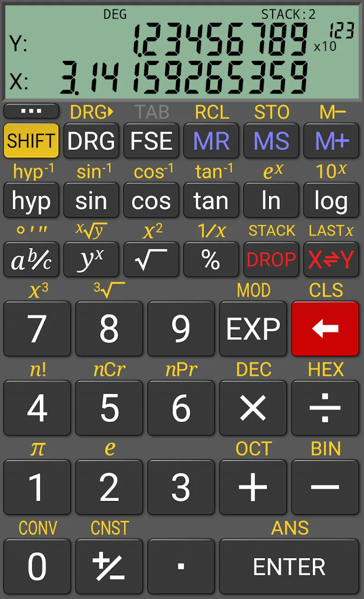364x599 pixels.
Task: Tap the red DROP stack key
Action: [x=271, y=259]
